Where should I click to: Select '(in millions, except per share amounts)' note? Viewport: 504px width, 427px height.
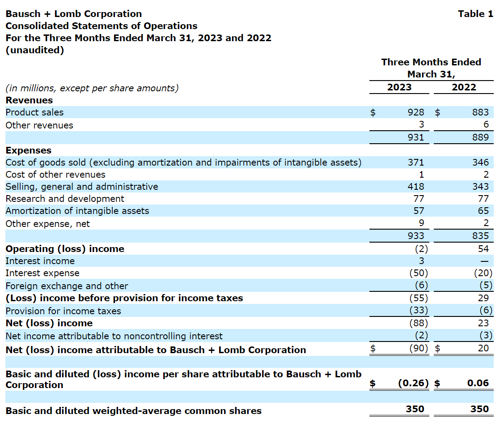(x=92, y=88)
